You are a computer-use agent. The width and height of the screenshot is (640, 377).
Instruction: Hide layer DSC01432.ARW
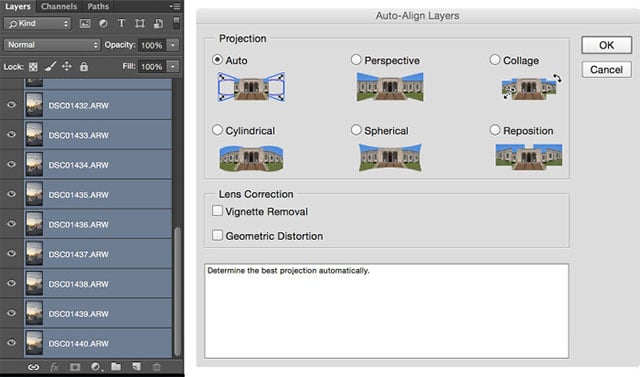[x=11, y=105]
